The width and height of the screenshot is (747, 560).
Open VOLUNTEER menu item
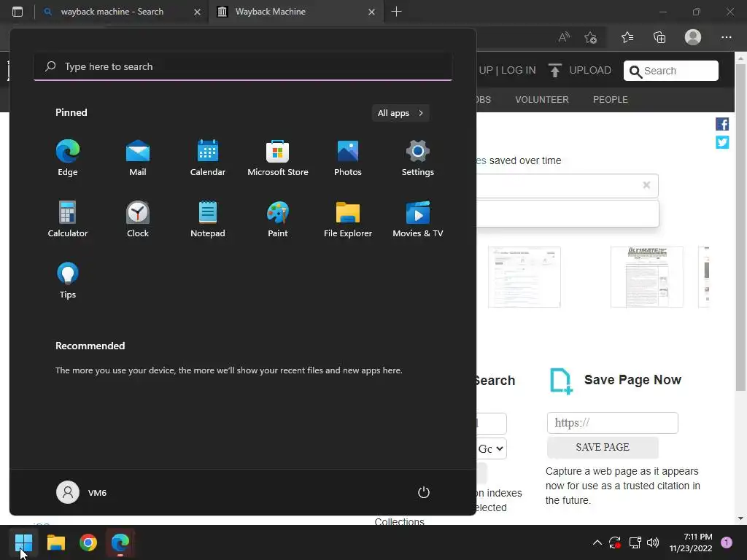[542, 99]
